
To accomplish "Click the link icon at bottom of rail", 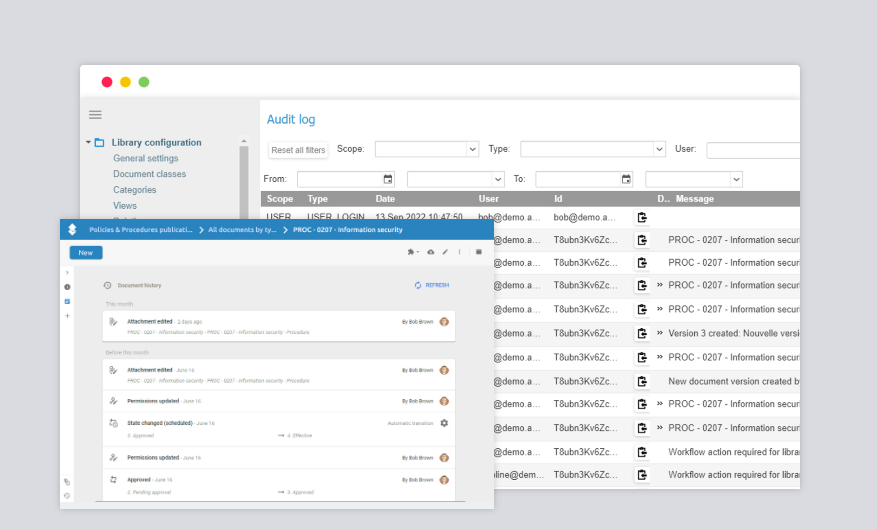I will pos(67,482).
